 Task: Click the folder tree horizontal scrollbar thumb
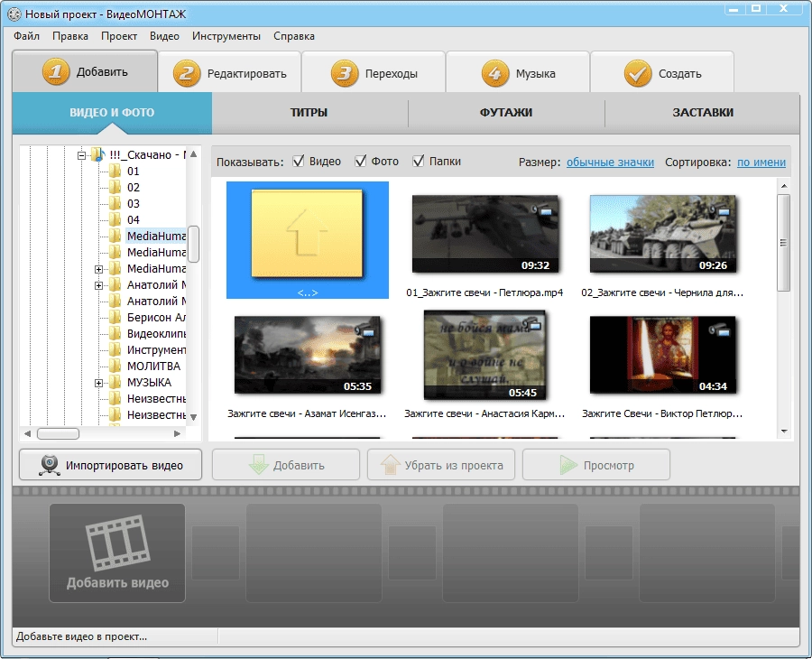(x=58, y=433)
